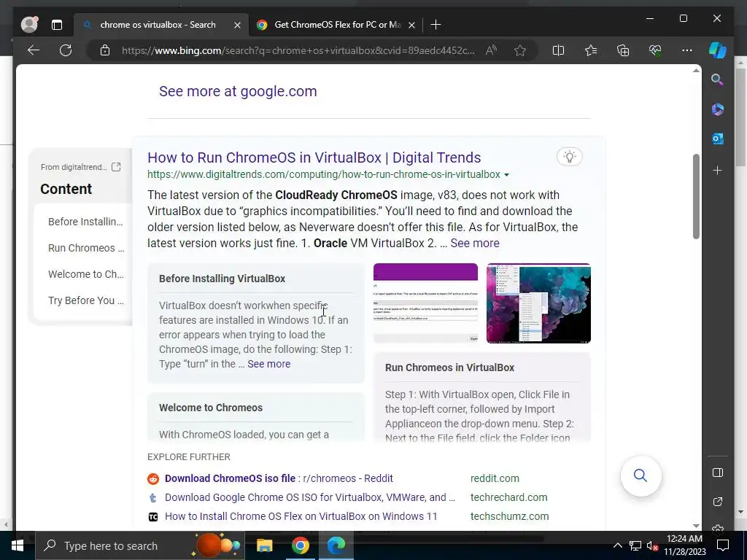The width and height of the screenshot is (747, 560).
Task: Select 'Try Before You ...' in Content panel
Action: (86, 300)
